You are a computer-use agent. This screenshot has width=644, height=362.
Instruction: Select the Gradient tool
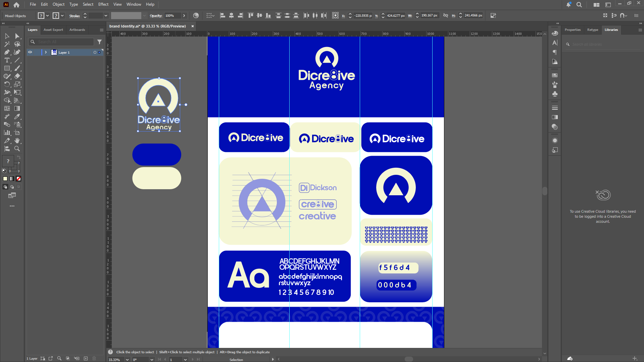pos(17,108)
